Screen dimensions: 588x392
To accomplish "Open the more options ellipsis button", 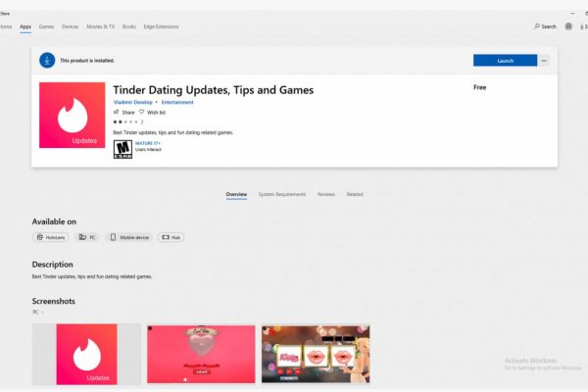I will coord(544,61).
